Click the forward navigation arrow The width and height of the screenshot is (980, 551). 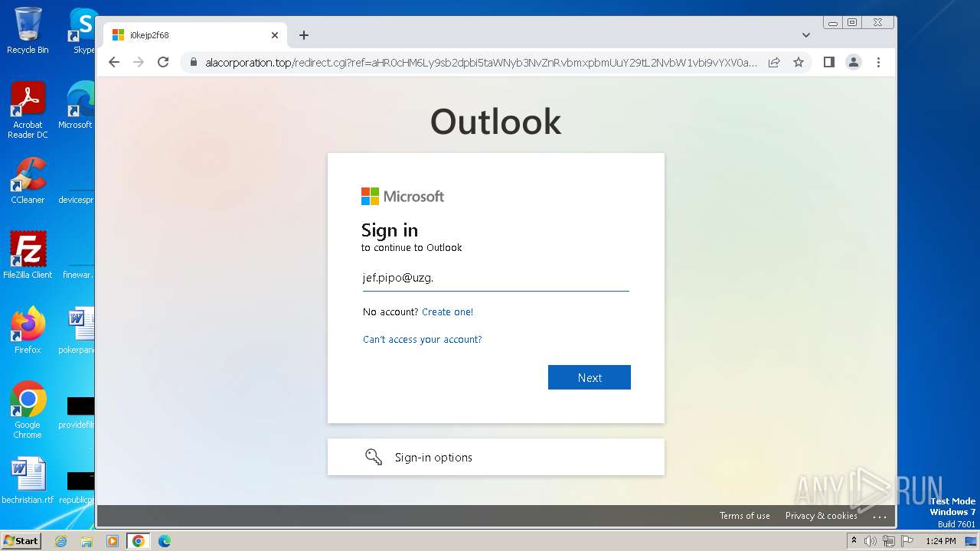point(139,62)
